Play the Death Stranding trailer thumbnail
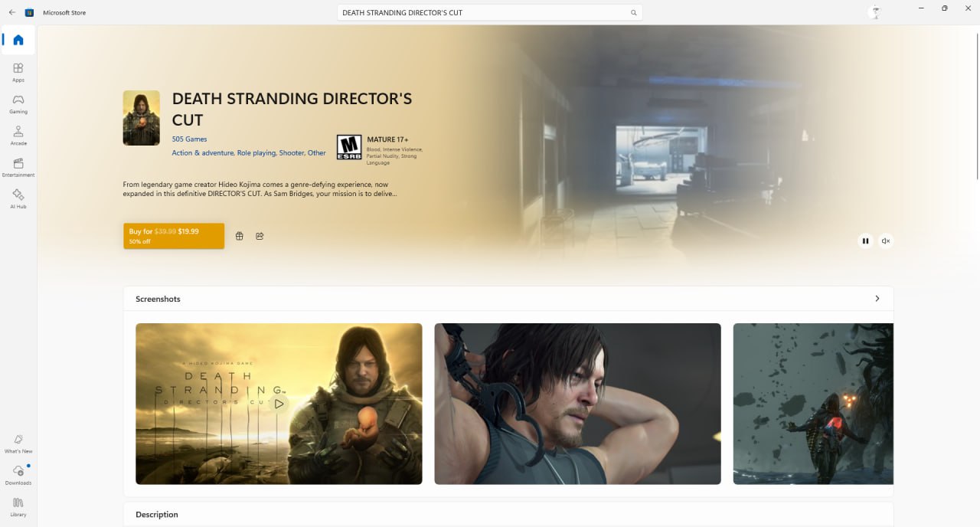Image resolution: width=980 pixels, height=527 pixels. 279,404
